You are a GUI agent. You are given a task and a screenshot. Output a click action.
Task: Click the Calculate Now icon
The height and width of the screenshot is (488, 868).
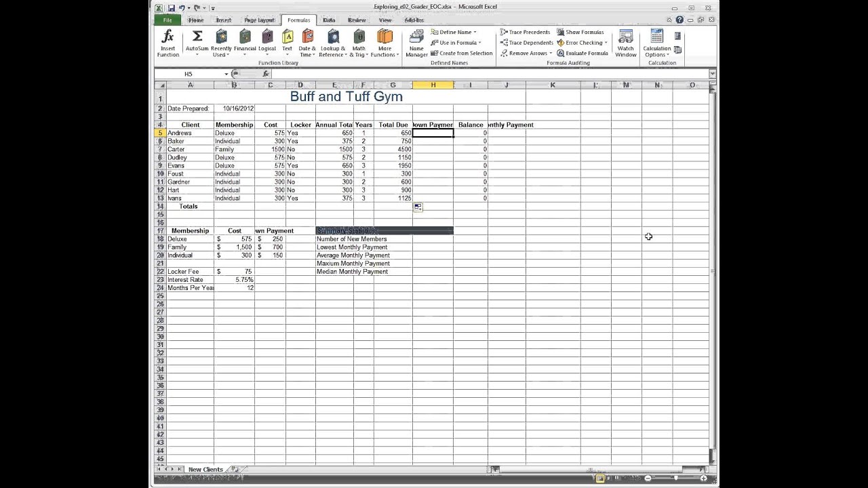click(677, 37)
